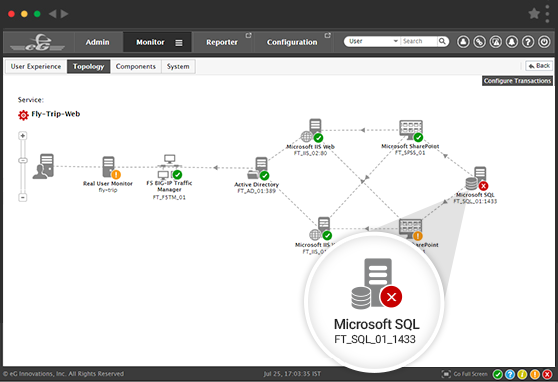This screenshot has height=382, width=558.
Task: Select the Active Directory FT_AD_01:389 node
Action: tap(257, 175)
